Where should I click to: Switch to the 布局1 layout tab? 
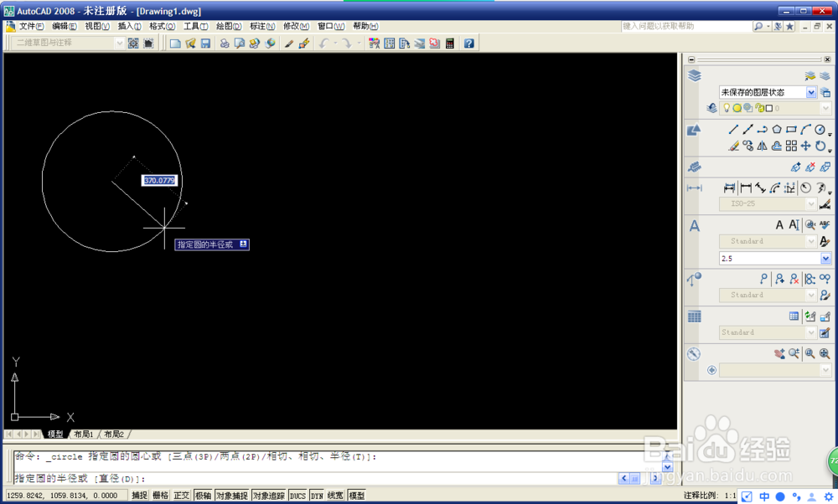(83, 434)
